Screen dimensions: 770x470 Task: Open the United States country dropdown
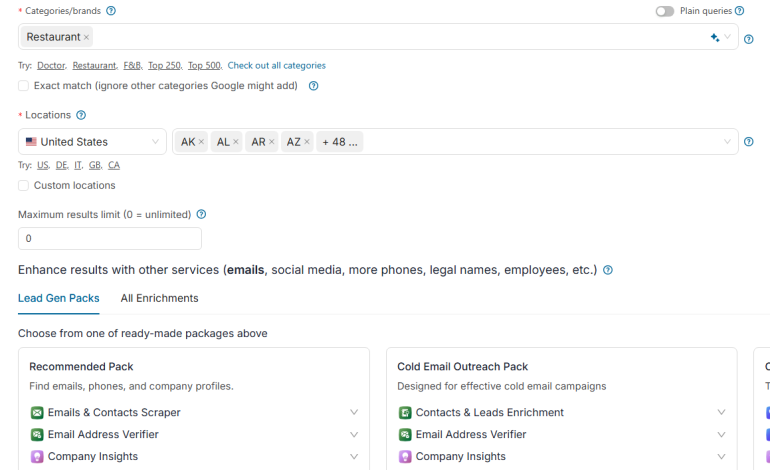92,142
